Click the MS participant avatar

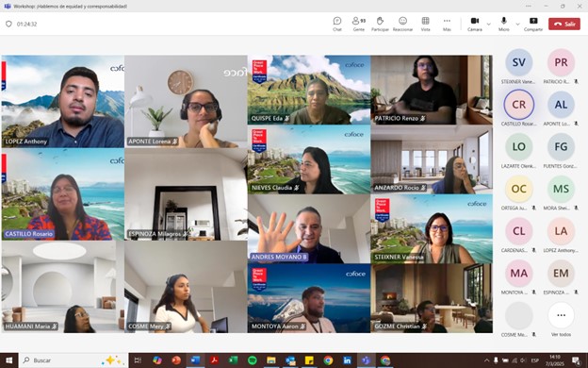(x=561, y=189)
